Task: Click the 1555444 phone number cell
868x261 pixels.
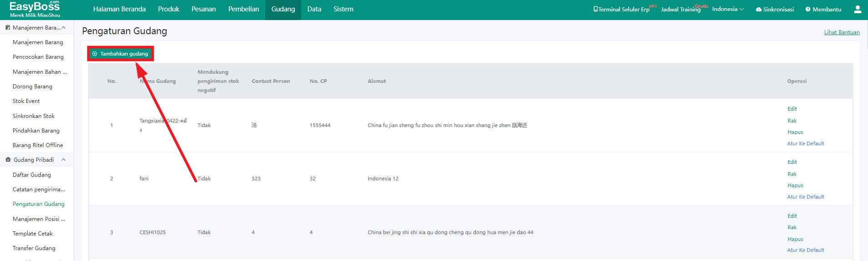Action: coord(320,125)
